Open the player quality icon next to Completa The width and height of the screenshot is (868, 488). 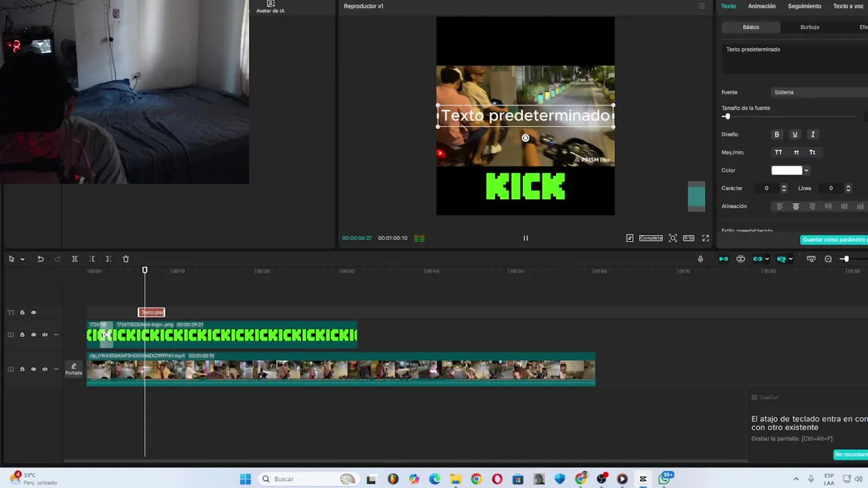click(x=630, y=238)
